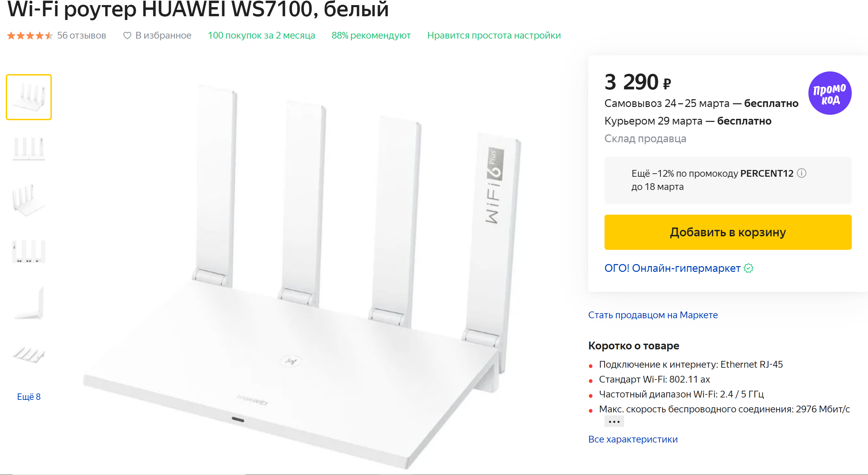868x475 pixels.
Task: Expand specs with the three-dots button
Action: coord(614,422)
